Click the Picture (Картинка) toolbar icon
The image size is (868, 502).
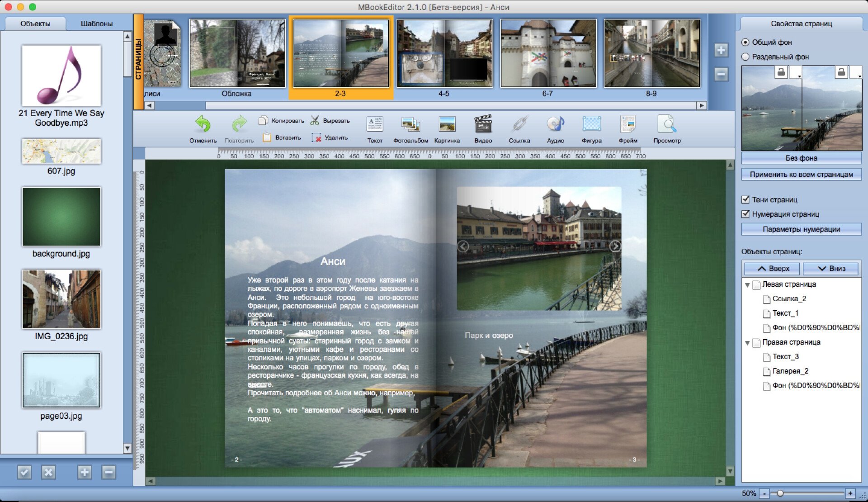point(447,124)
